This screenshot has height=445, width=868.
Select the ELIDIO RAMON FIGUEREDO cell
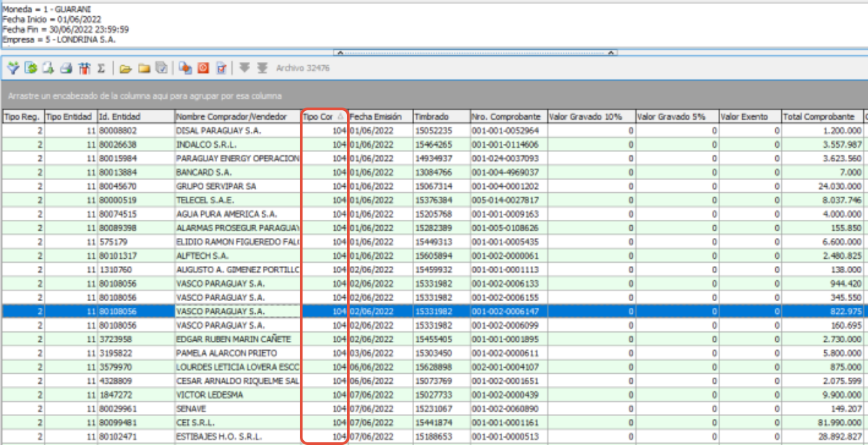(237, 242)
